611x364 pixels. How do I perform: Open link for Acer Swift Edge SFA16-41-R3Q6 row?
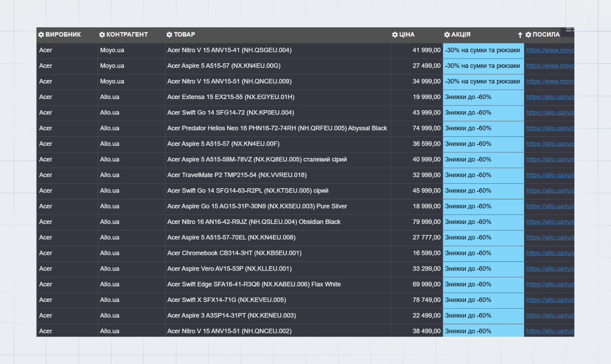[x=550, y=284]
